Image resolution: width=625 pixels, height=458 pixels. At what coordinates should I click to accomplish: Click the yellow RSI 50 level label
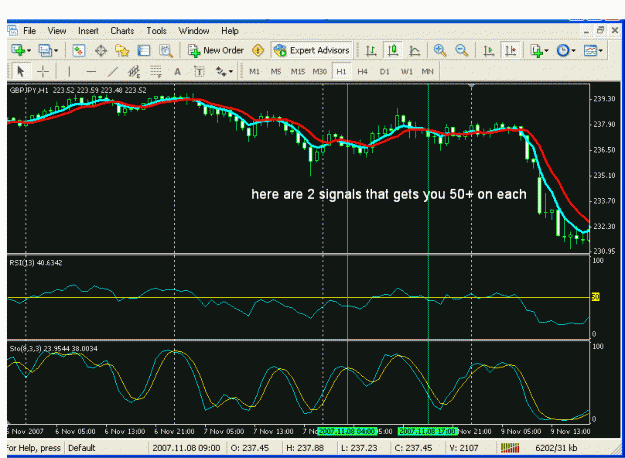tap(596, 297)
